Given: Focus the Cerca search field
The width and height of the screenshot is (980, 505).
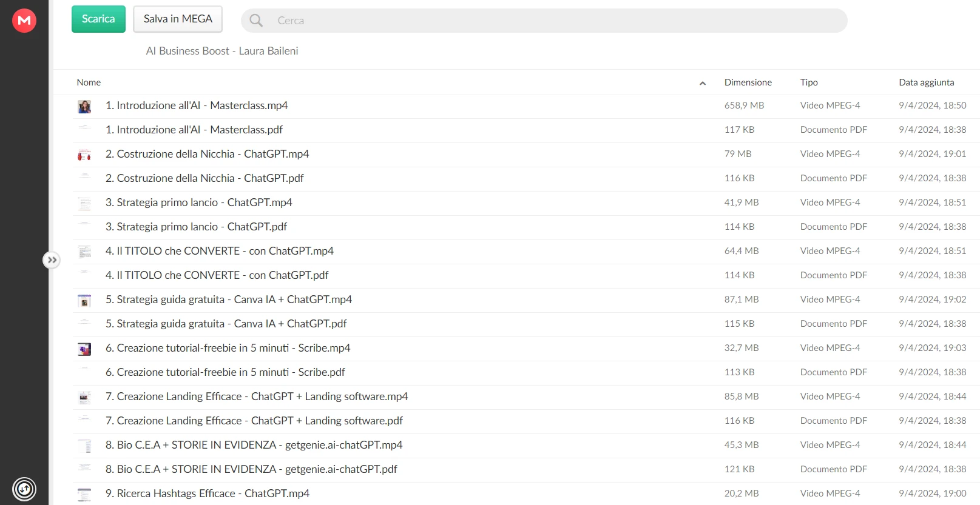Looking at the screenshot, I should 544,21.
